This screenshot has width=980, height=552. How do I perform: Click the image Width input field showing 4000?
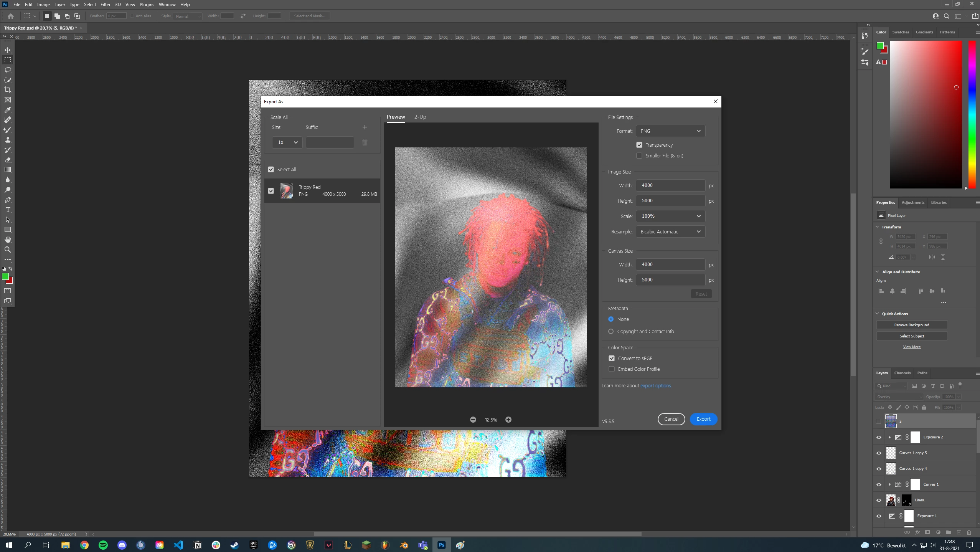[x=670, y=185]
